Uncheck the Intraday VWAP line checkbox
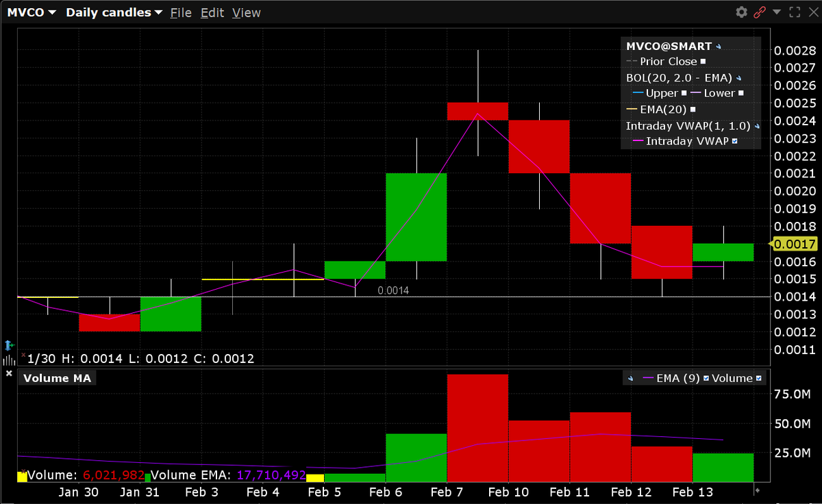The width and height of the screenshot is (822, 504). click(x=734, y=141)
